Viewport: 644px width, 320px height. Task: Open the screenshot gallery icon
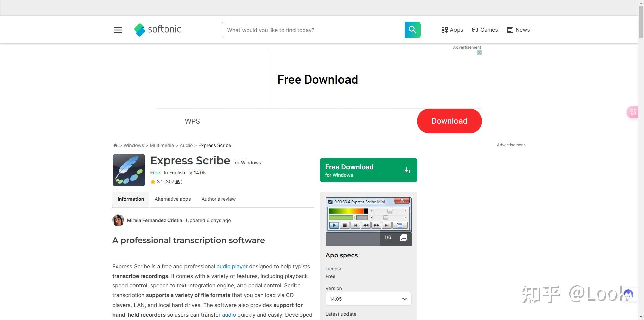point(404,238)
